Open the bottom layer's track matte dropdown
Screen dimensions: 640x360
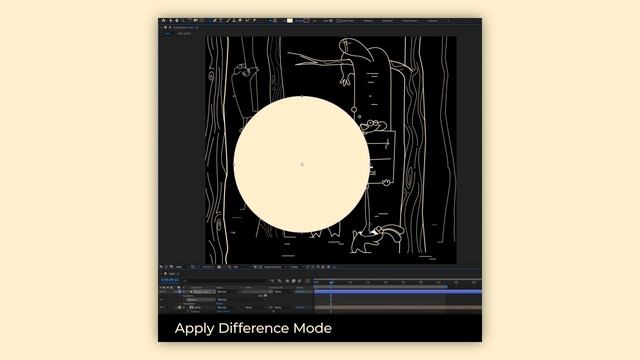[x=250, y=307]
